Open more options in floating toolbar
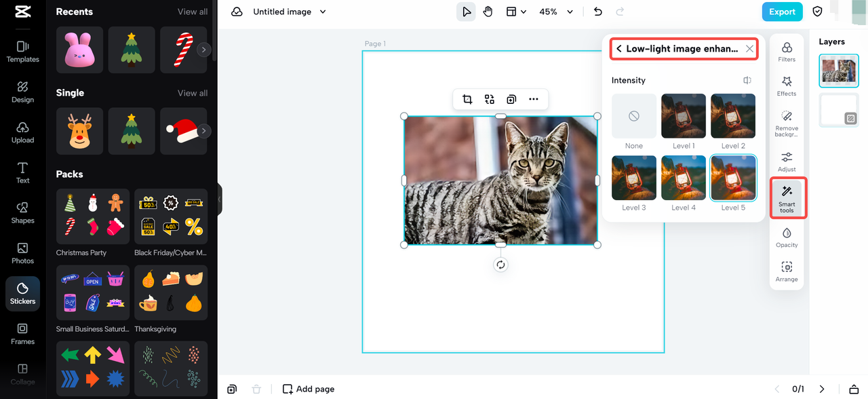Image resolution: width=868 pixels, height=399 pixels. pos(534,99)
